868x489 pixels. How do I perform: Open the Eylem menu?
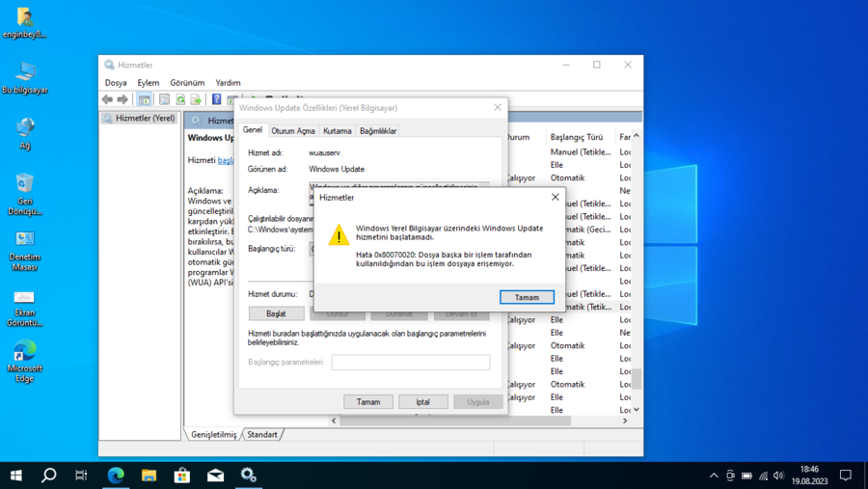[x=148, y=83]
